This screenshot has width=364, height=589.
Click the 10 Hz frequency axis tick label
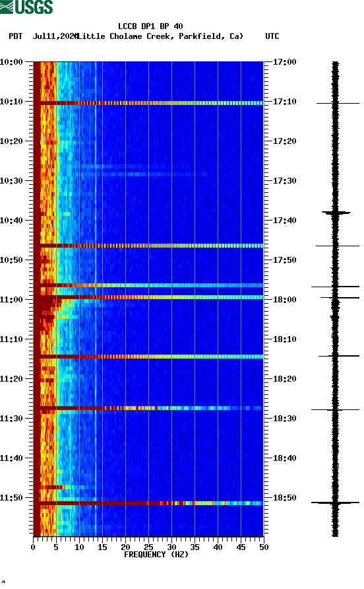79,547
